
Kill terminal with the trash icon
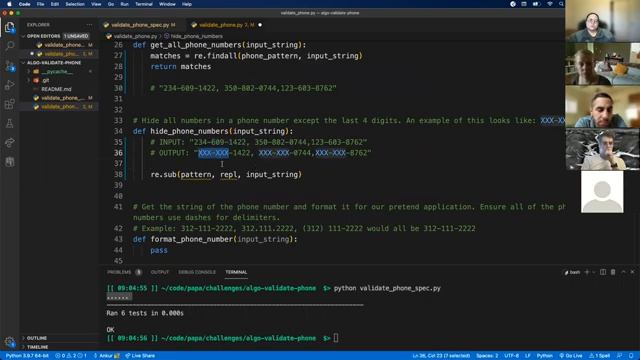[x=613, y=272]
